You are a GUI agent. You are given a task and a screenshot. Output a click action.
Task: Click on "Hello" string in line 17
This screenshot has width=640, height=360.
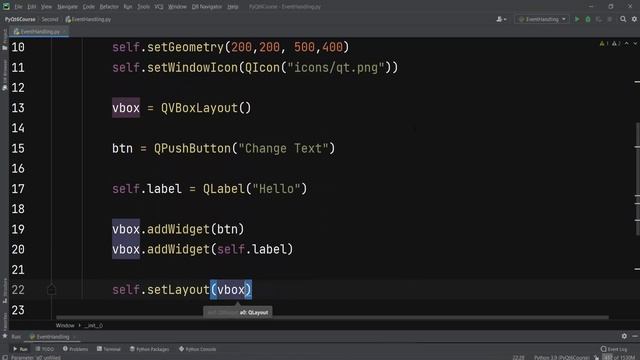276,189
